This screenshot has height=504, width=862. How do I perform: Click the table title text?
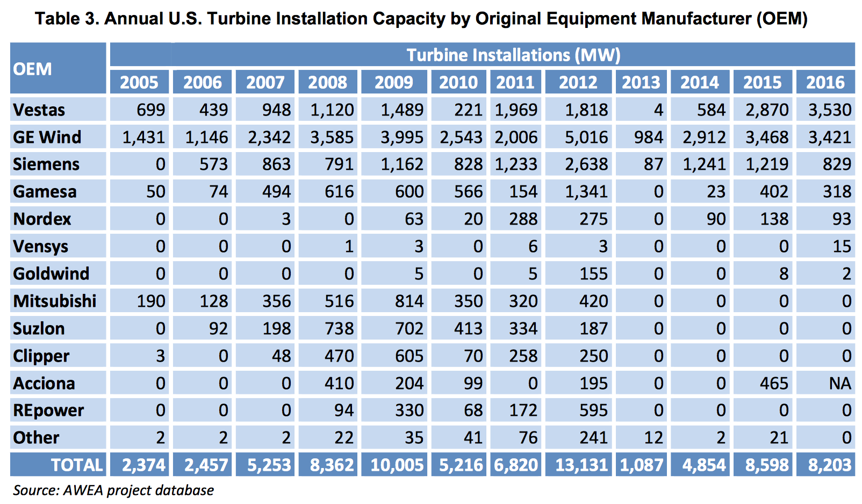tap(421, 19)
